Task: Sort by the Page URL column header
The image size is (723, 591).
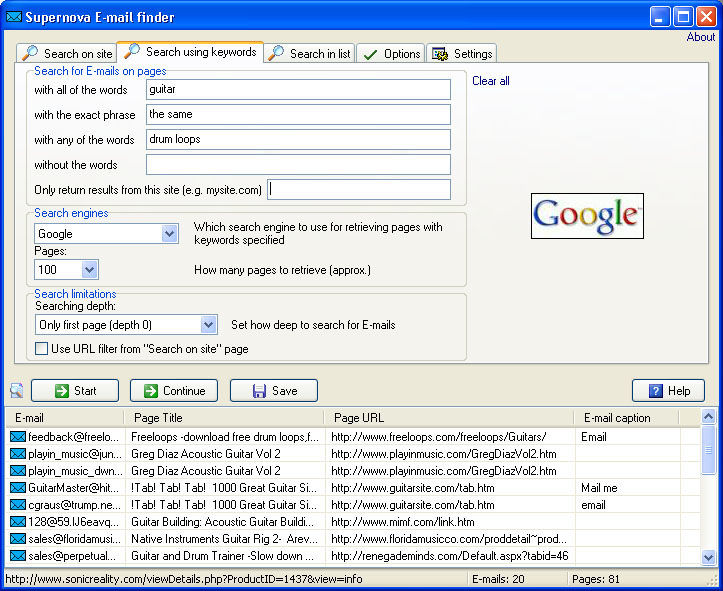Action: click(x=449, y=418)
